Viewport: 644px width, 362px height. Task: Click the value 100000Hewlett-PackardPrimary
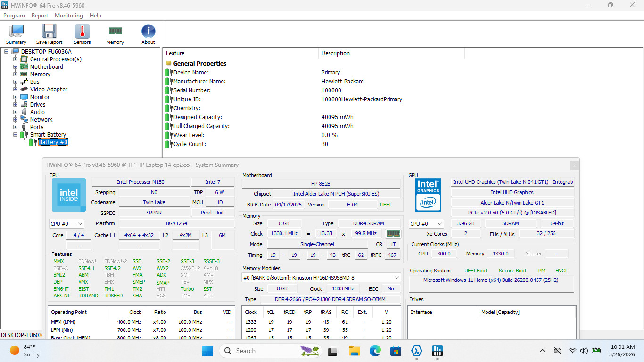(362, 99)
